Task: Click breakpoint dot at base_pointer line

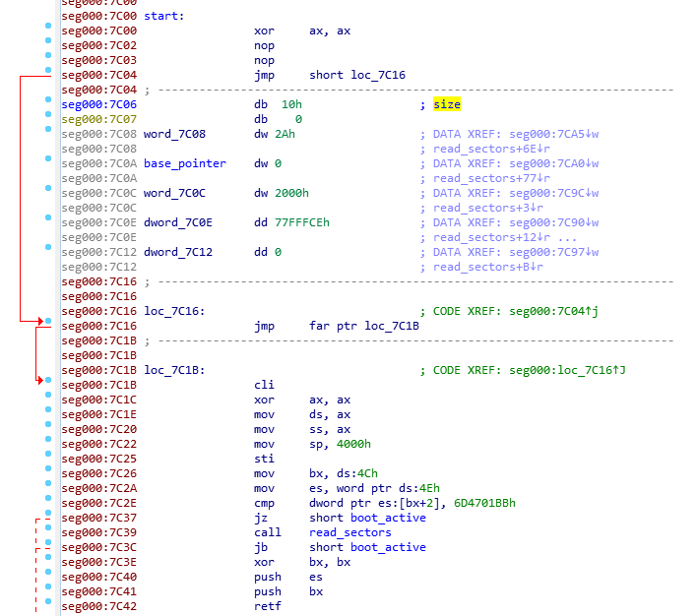Action: 48,158
